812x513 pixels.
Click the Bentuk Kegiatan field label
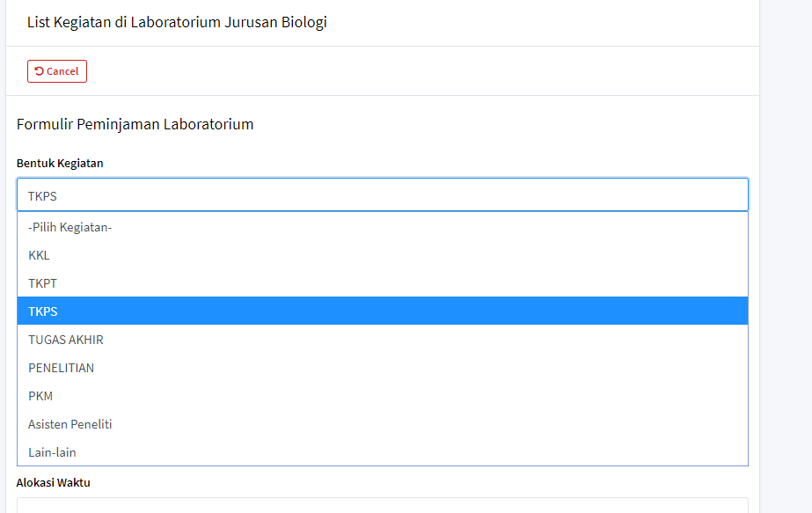tap(60, 164)
